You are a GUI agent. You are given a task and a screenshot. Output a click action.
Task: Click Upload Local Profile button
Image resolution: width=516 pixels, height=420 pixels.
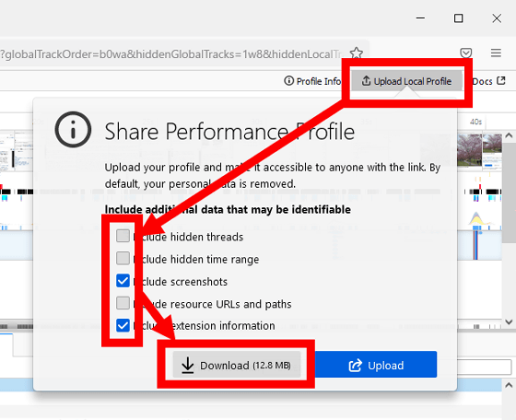pyautogui.click(x=406, y=81)
